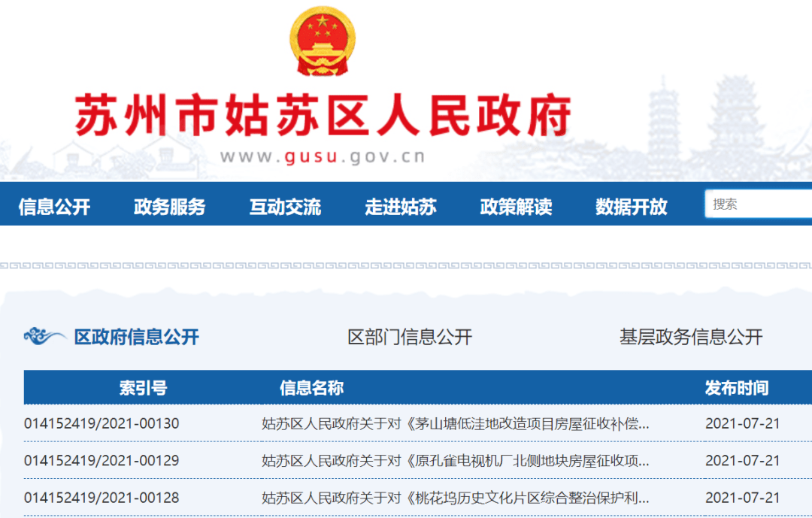Click the national emblem logo
This screenshot has width=812, height=518.
coord(323,41)
